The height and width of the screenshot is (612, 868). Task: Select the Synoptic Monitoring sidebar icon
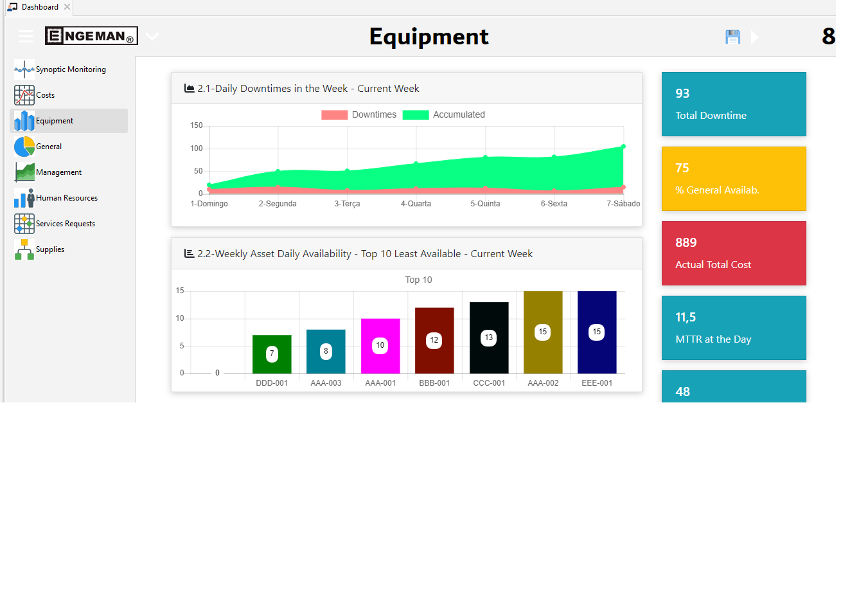tap(24, 69)
